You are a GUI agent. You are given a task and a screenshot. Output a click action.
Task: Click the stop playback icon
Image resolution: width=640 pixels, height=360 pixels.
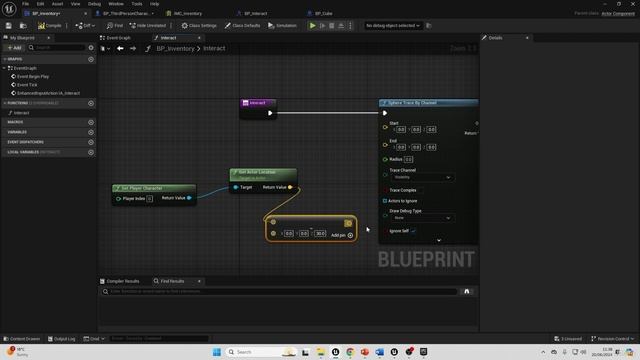332,25
